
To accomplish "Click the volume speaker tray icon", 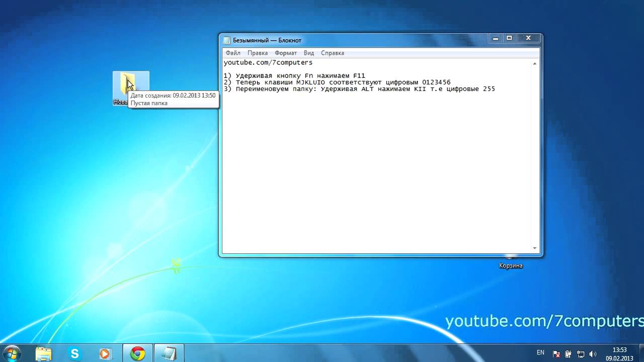I will [593, 354].
